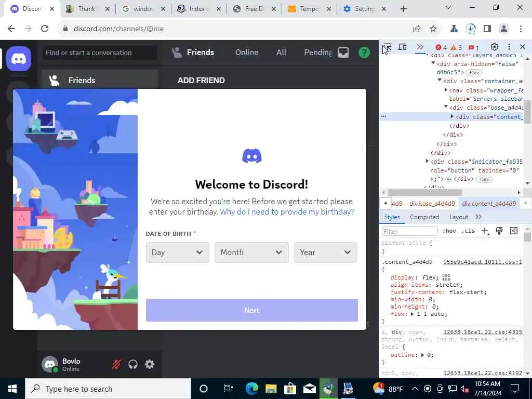Select div.base_a4d4d9 breadcrumb

tap(432, 204)
